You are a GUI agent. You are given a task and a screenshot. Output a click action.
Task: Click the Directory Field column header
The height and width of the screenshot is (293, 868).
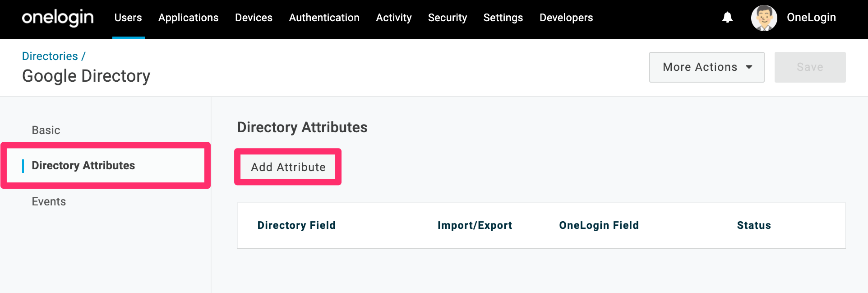click(x=296, y=225)
